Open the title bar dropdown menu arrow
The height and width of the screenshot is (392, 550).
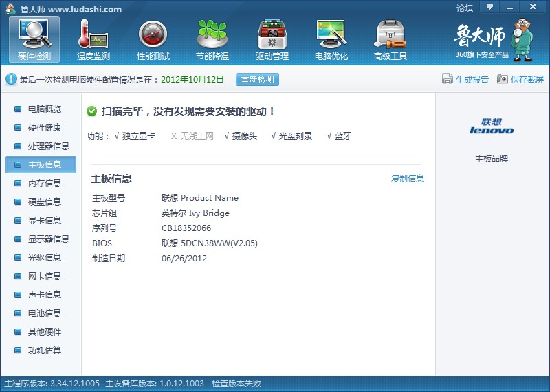click(x=489, y=7)
